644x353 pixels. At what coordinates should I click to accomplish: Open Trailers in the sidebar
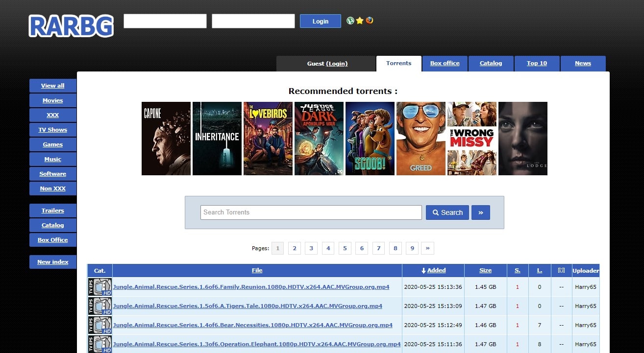tap(53, 211)
